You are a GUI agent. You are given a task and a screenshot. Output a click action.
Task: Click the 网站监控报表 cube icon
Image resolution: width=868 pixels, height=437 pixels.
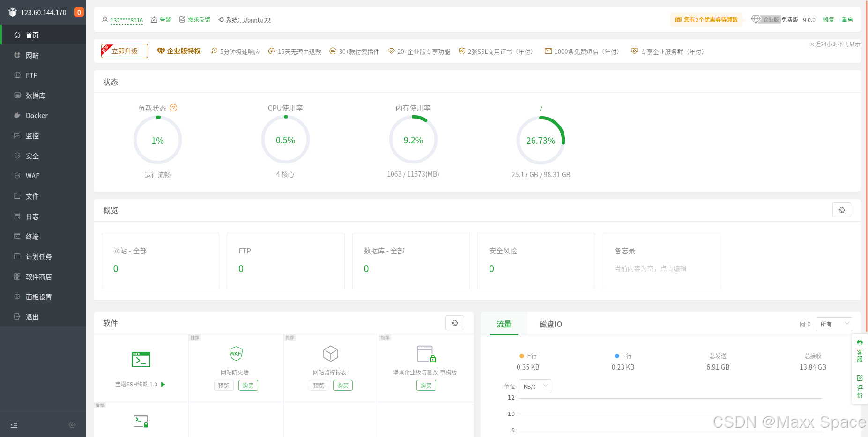331,354
